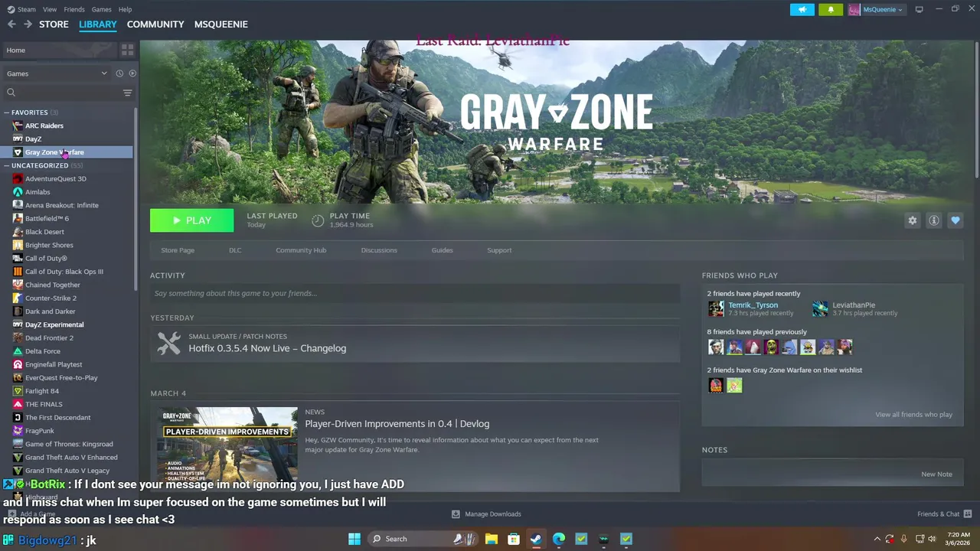The width and height of the screenshot is (980, 551).
Task: Open the View menu
Action: tap(50, 9)
